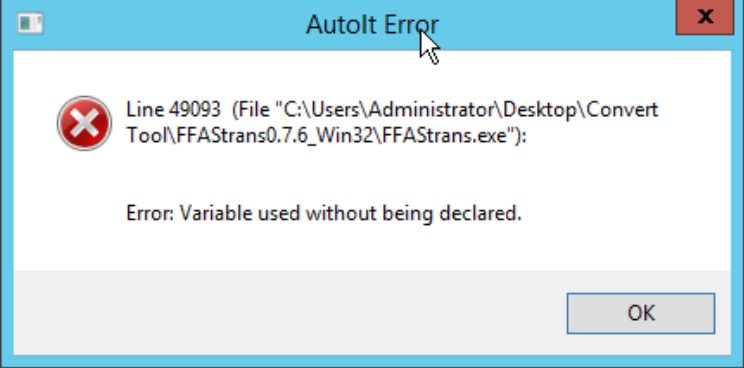Click the word 'declared.' ending the message
This screenshot has width=744, height=368.
tap(481, 213)
